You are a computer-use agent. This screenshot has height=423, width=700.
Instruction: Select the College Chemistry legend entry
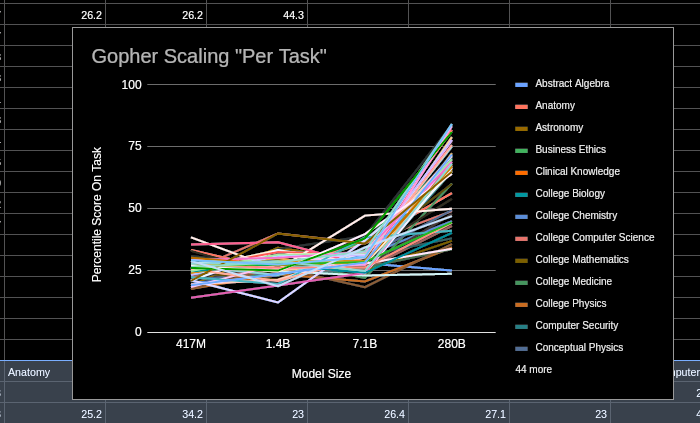pyautogui.click(x=576, y=216)
